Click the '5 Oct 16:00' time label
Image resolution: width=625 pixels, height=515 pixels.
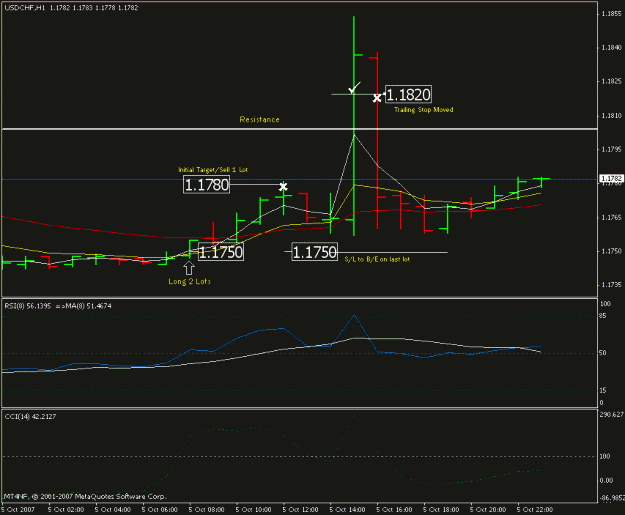(394, 510)
